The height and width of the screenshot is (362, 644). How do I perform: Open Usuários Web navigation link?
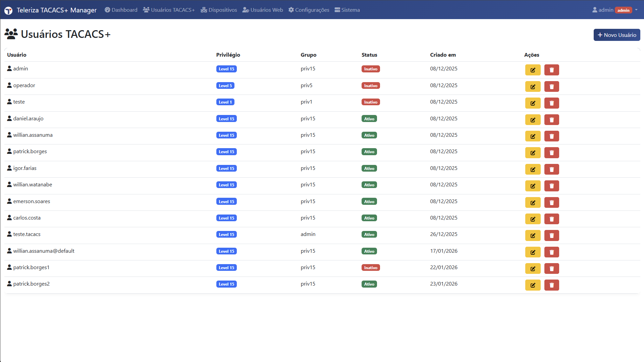coord(263,10)
